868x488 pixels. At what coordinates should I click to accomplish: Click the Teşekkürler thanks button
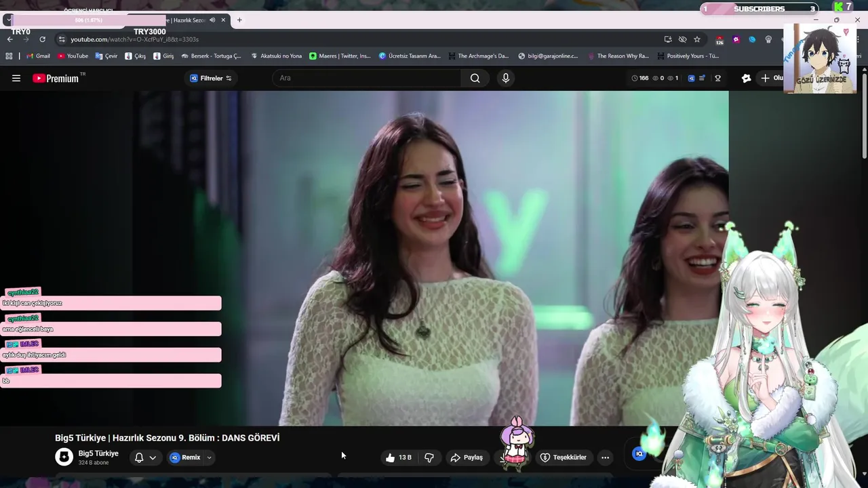tap(563, 457)
